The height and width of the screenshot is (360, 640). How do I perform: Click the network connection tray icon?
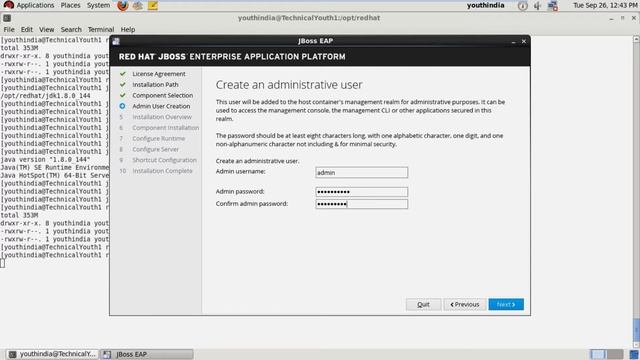pyautogui.click(x=553, y=6)
